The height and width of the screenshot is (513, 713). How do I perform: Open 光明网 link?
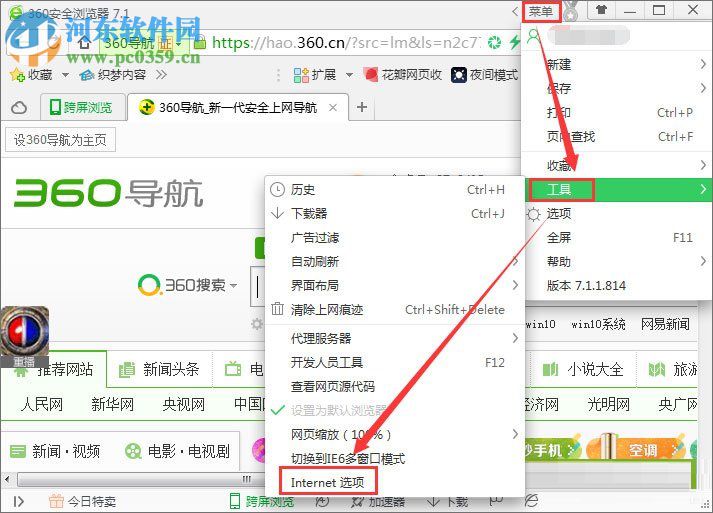[608, 404]
